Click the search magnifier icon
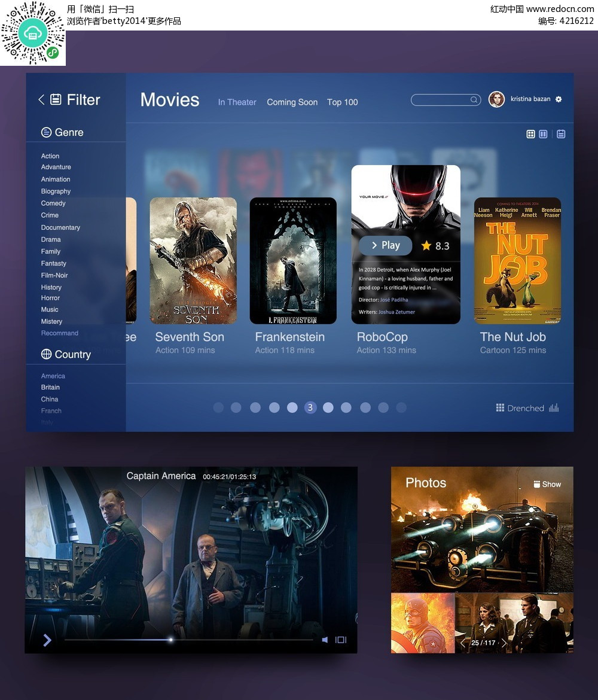The width and height of the screenshot is (598, 700). click(474, 99)
